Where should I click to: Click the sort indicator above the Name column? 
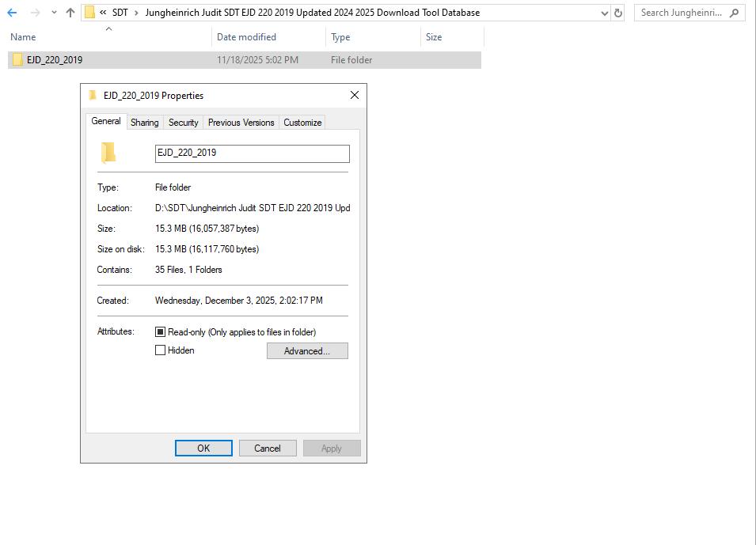[109, 28]
